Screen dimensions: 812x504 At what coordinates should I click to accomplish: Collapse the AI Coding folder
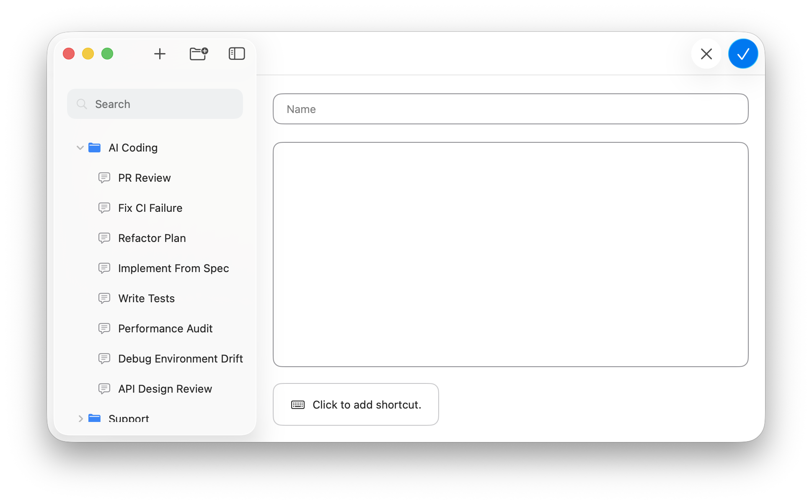click(80, 147)
